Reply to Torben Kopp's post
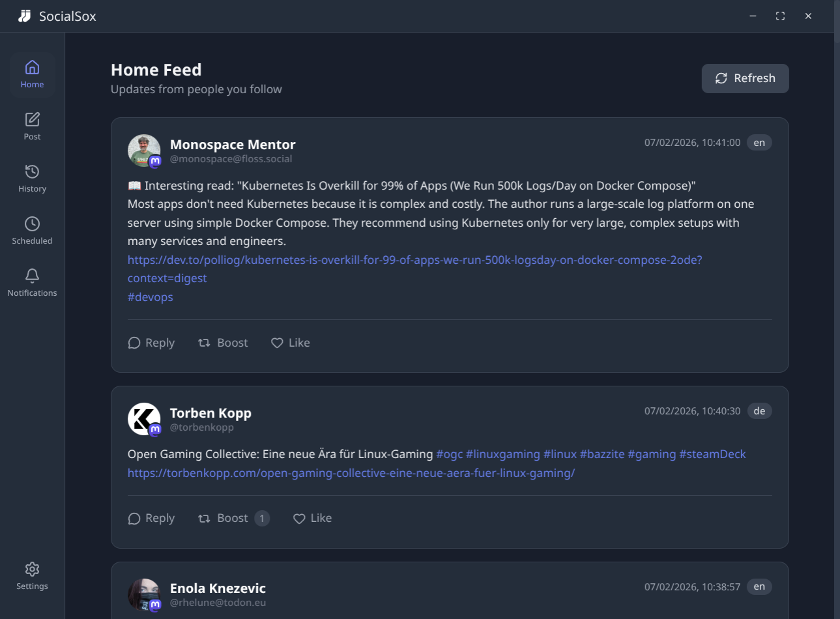This screenshot has width=840, height=619. pyautogui.click(x=151, y=518)
